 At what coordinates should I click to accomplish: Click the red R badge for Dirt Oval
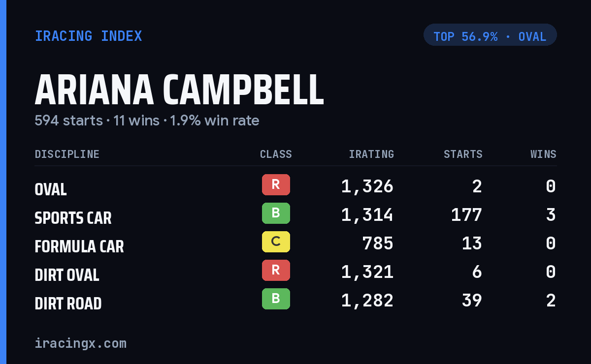click(x=276, y=270)
